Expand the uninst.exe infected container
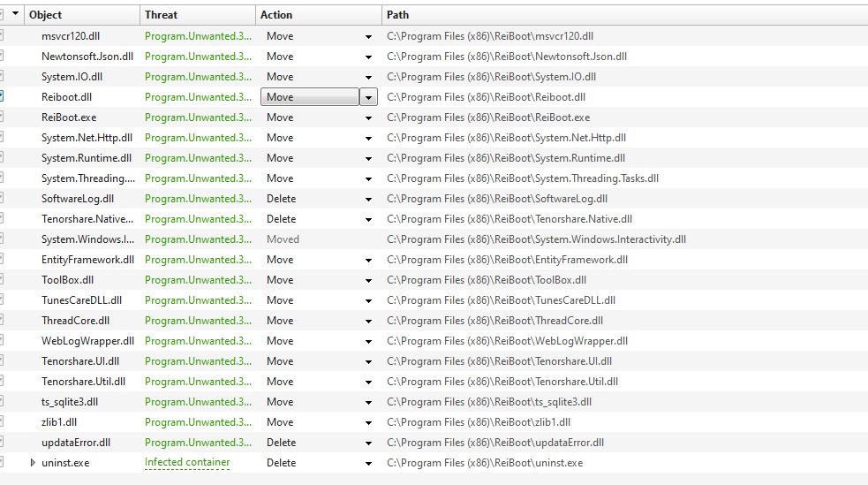The height and width of the screenshot is (485, 868). click(x=34, y=463)
